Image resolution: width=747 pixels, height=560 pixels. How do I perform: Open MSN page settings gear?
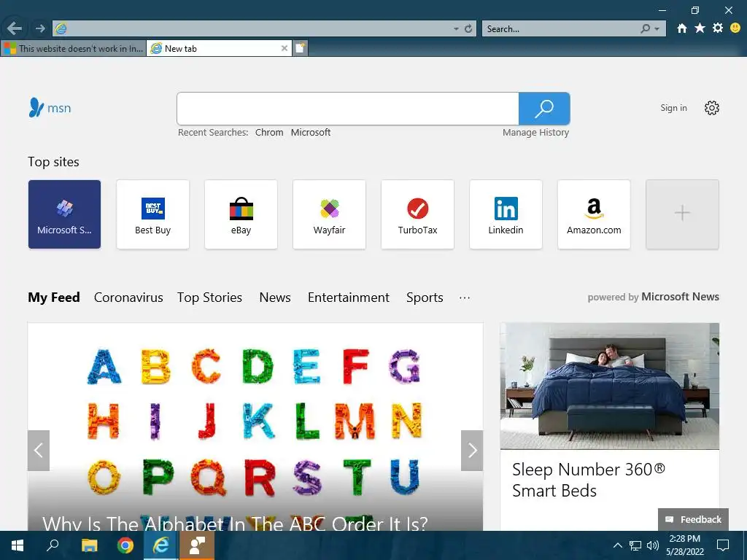712,108
